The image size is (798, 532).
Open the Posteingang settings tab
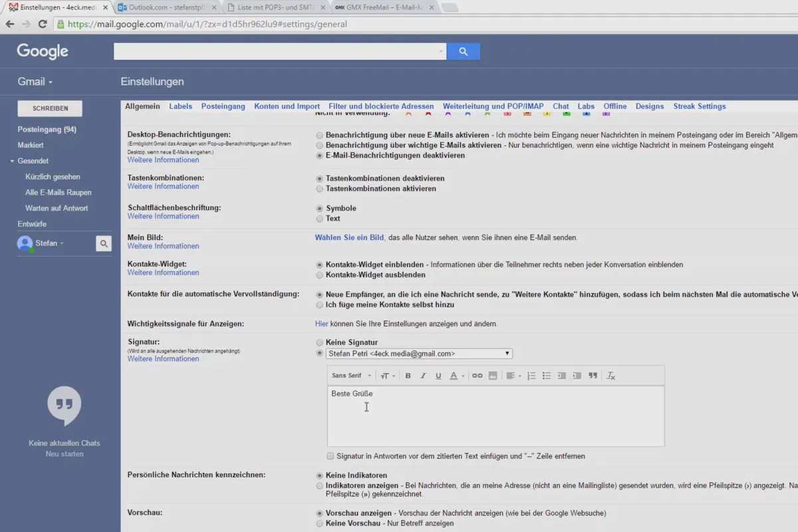click(223, 106)
